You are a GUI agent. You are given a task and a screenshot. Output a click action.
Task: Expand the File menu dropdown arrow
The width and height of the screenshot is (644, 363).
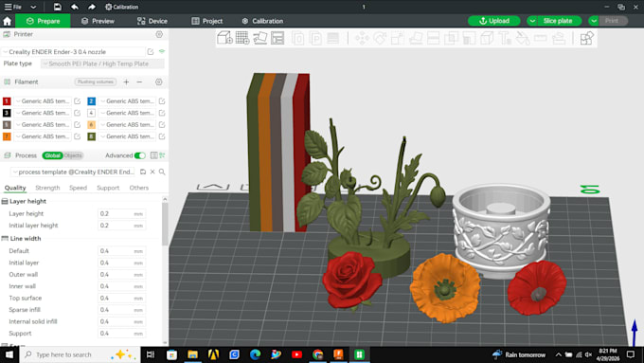click(x=33, y=7)
